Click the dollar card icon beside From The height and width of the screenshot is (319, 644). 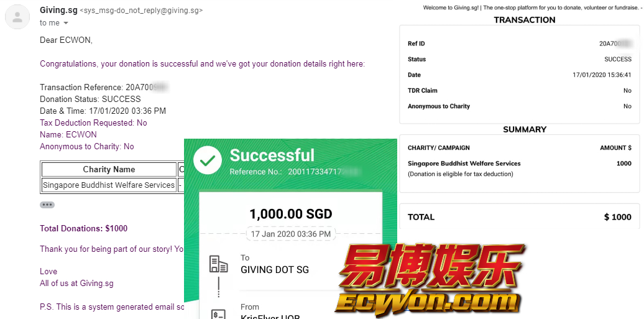click(x=219, y=315)
